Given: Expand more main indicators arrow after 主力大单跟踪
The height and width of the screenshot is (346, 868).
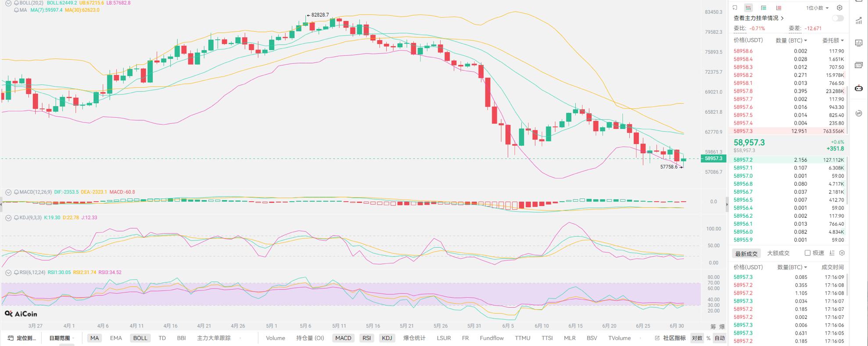Looking at the screenshot, I should 240,338.
